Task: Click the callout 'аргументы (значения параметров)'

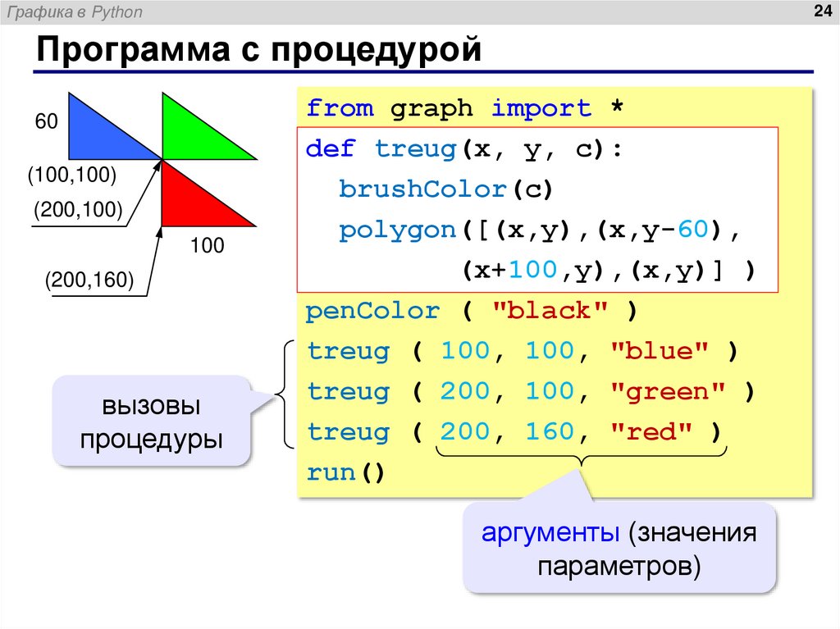Action: [x=619, y=548]
